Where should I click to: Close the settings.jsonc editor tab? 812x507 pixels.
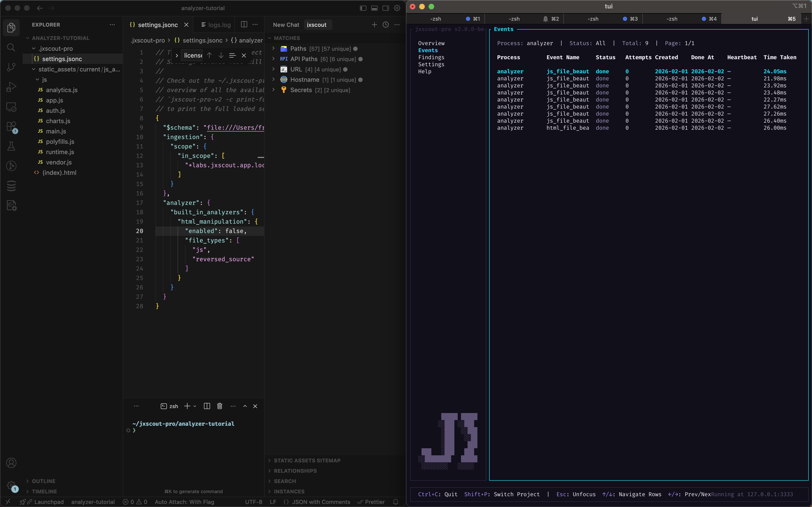click(x=186, y=25)
